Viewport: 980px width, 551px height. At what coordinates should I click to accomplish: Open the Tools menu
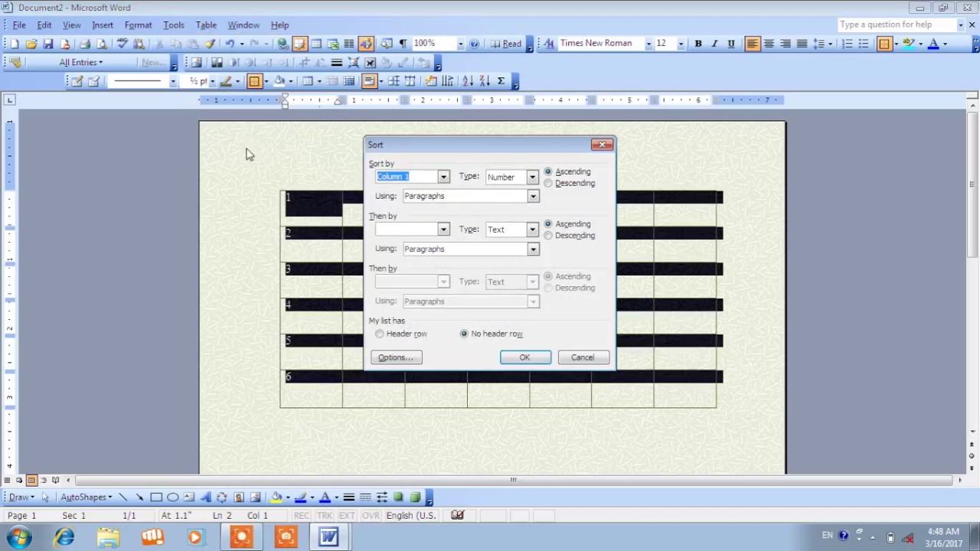click(x=174, y=25)
